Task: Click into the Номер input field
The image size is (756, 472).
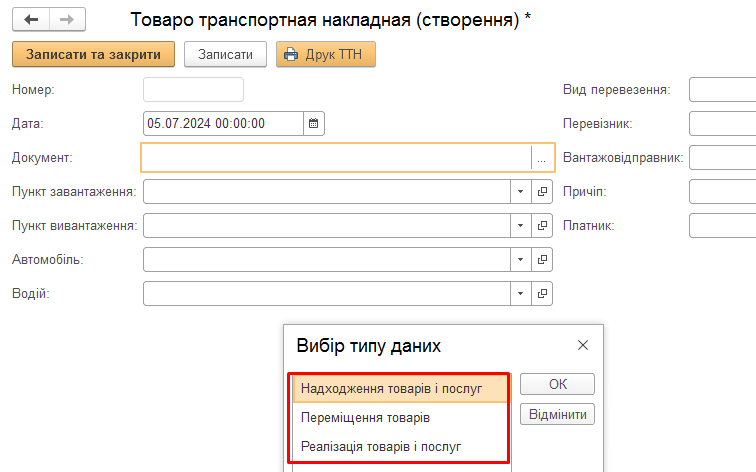Action: coord(194,90)
